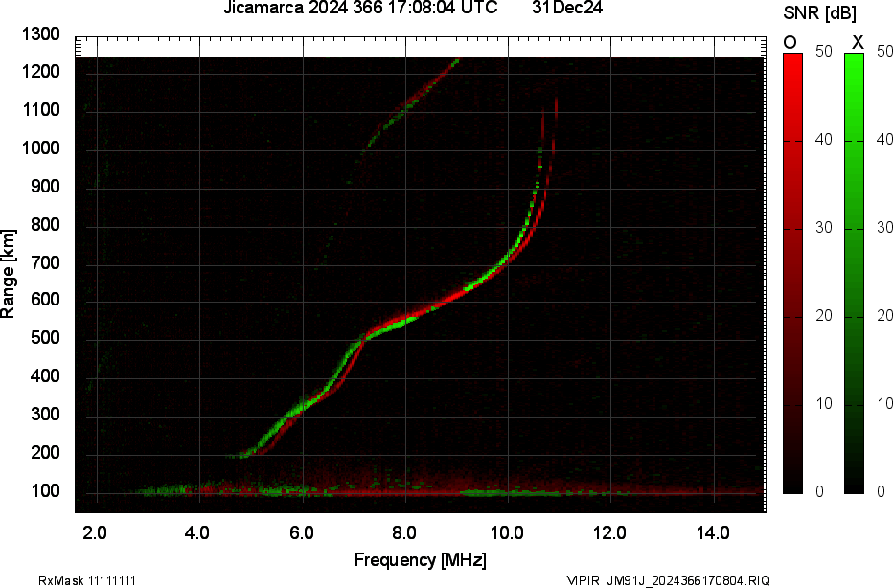The image size is (893, 588).
Task: Click the 'X' label above green colorbar
Action: 858,42
